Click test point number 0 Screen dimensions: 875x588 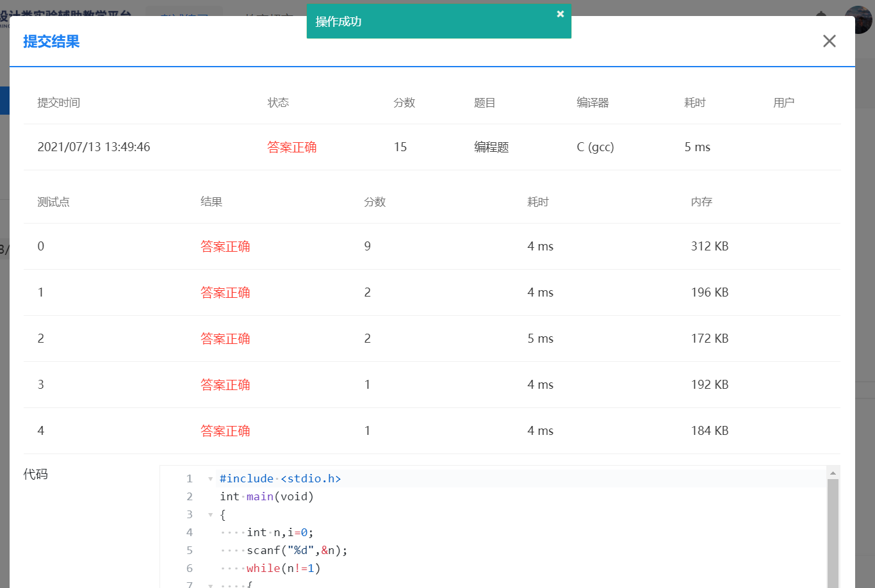pyautogui.click(x=41, y=247)
